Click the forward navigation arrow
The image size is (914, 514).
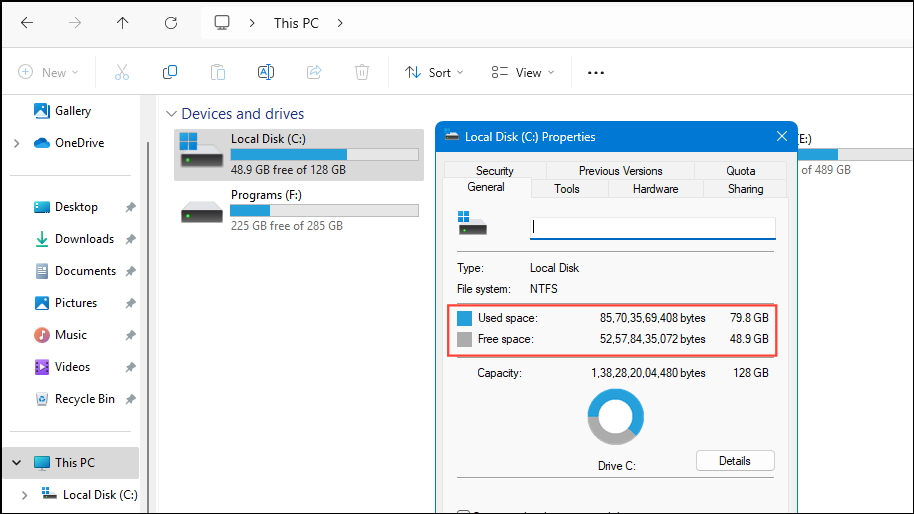click(x=75, y=23)
